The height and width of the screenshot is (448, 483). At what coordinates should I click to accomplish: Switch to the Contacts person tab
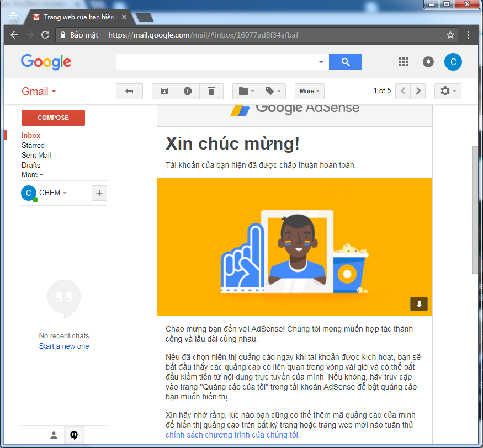tap(54, 435)
